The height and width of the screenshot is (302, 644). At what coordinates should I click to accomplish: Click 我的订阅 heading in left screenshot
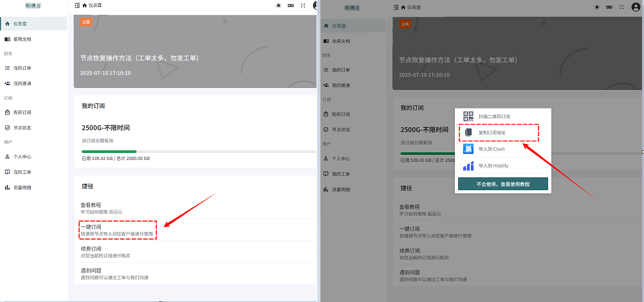click(93, 106)
